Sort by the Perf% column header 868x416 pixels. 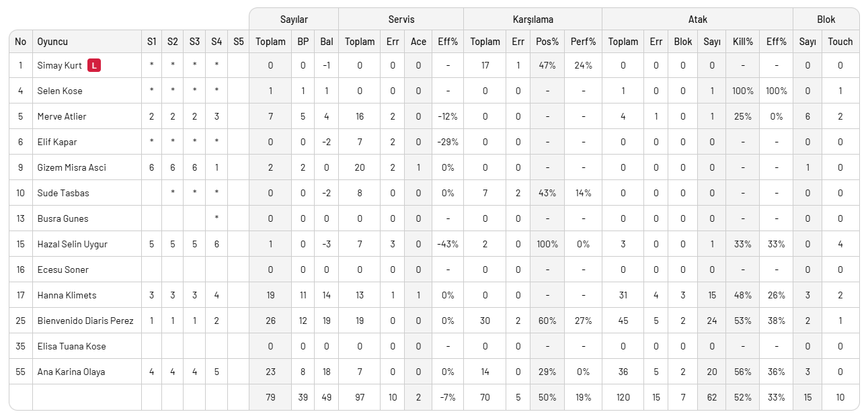(583, 42)
